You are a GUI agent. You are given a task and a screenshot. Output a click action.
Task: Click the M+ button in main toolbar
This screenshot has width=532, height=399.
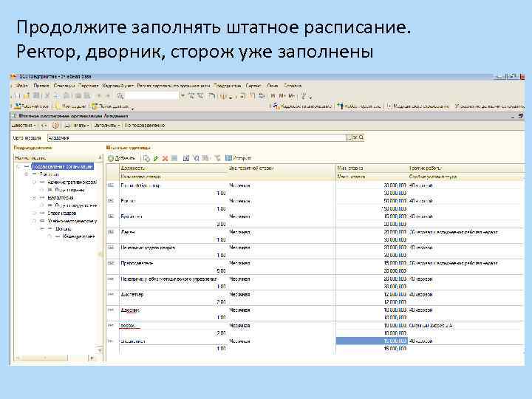[282, 96]
